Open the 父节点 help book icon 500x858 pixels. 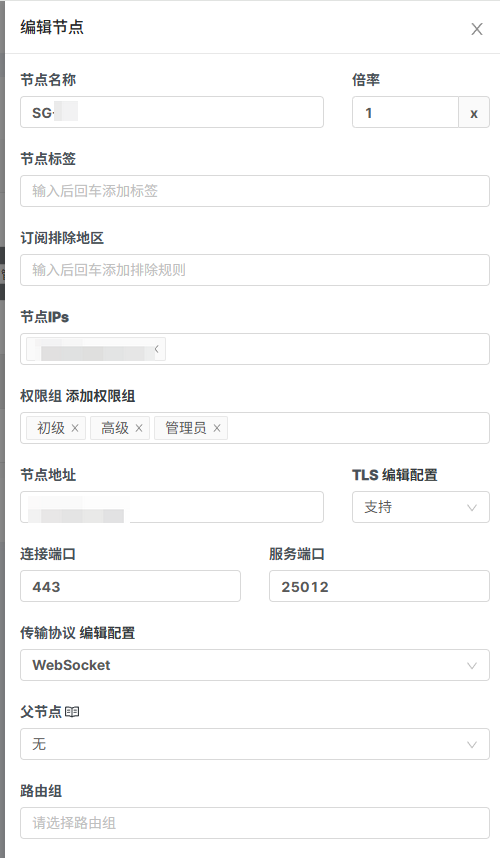72,711
